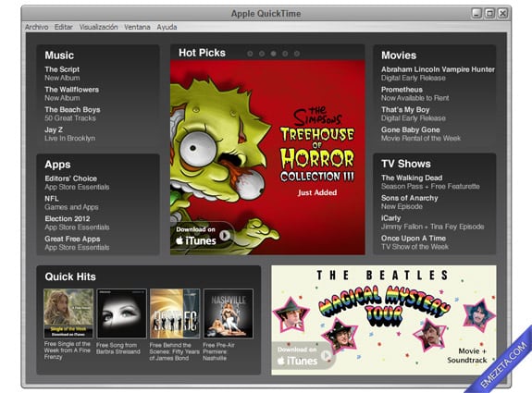This screenshot has height=393, width=532.
Task: Open Abraham Lincoln Vampire Hunter movie
Action: click(x=438, y=74)
